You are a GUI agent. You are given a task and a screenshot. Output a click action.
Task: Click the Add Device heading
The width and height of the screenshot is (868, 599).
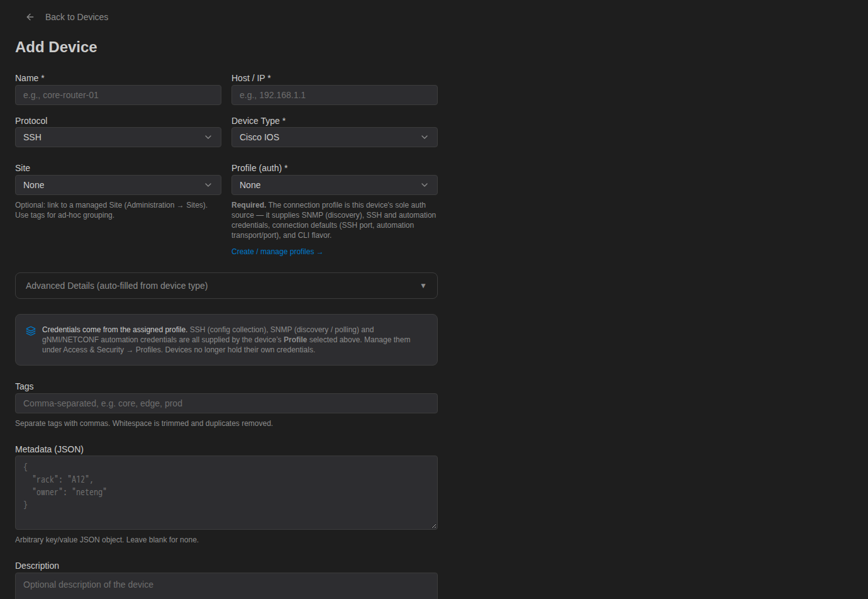pos(56,47)
